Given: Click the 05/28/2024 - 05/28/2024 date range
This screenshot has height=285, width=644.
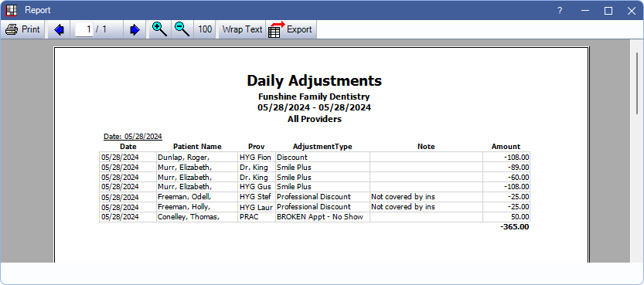Looking at the screenshot, I should [x=314, y=108].
